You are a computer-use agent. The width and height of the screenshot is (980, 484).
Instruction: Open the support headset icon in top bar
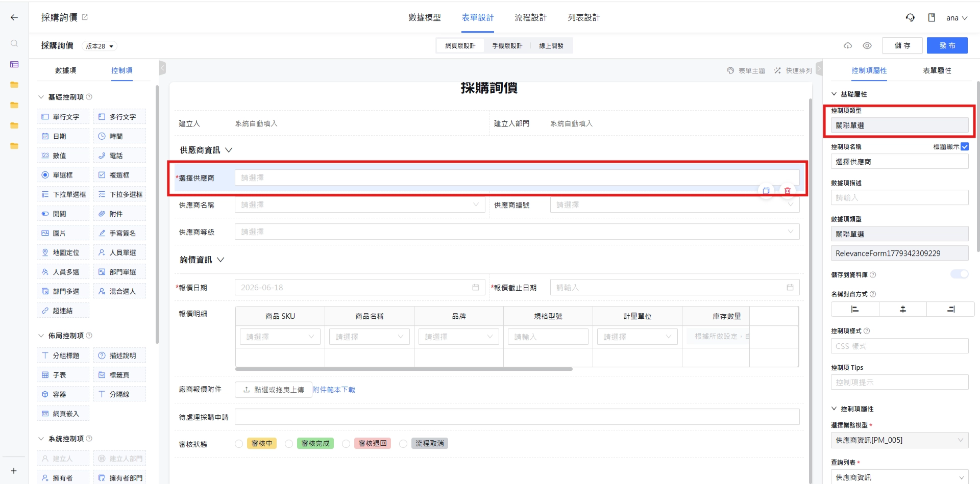pos(910,17)
